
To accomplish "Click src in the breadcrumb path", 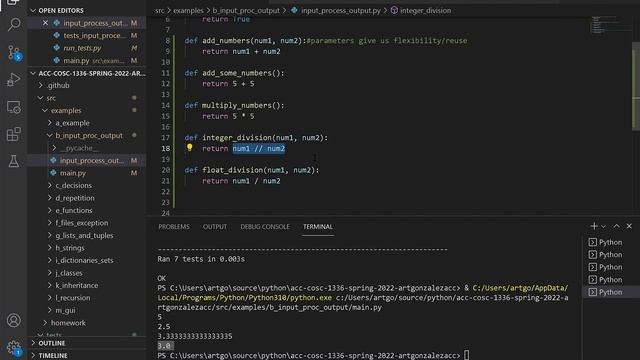I will [160, 11].
